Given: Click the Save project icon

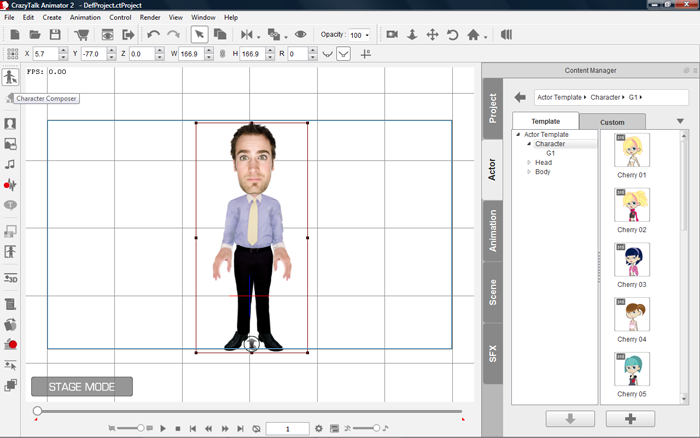Looking at the screenshot, I should coord(55,35).
